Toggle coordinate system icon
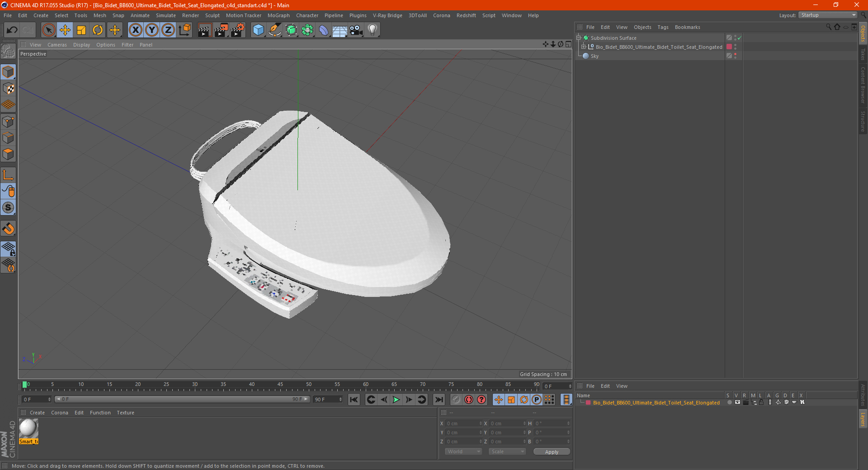Screen dimensions: 868x470 pos(185,30)
